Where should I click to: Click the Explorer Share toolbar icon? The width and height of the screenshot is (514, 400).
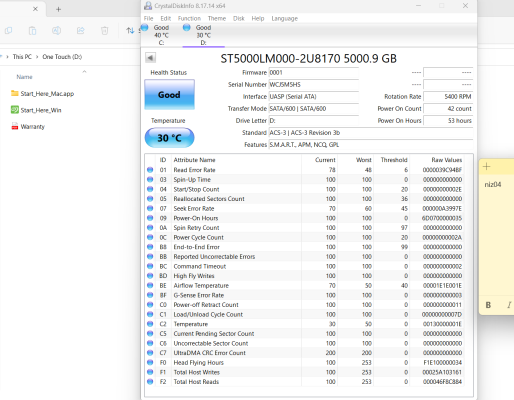pos(80,31)
